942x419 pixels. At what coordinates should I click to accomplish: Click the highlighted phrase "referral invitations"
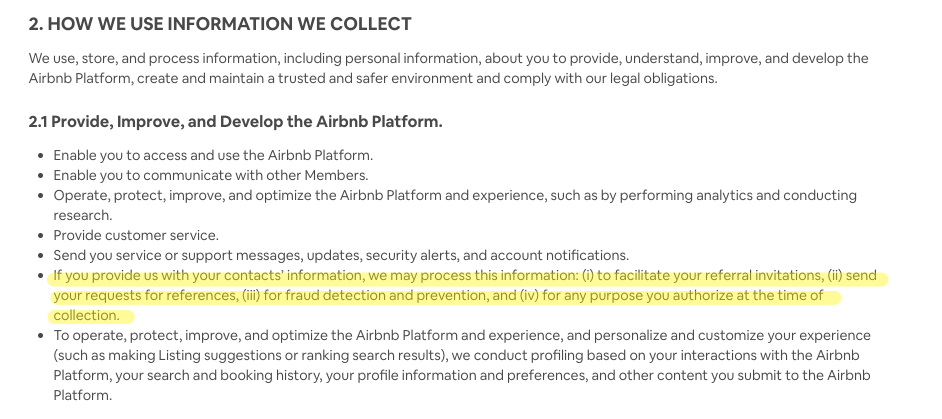pyautogui.click(x=746, y=276)
